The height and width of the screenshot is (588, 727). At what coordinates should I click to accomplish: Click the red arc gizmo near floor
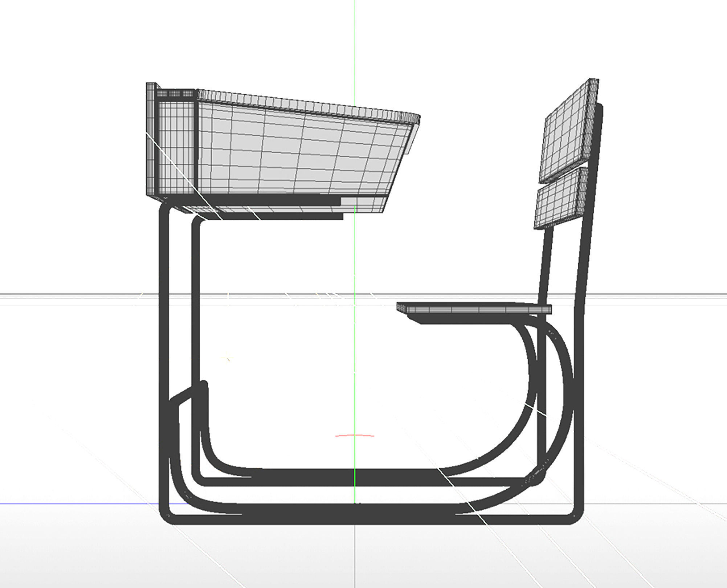tap(355, 435)
